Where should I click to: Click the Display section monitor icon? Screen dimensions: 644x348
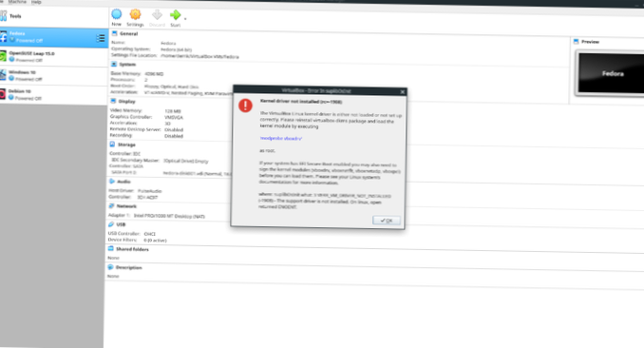[x=113, y=101]
